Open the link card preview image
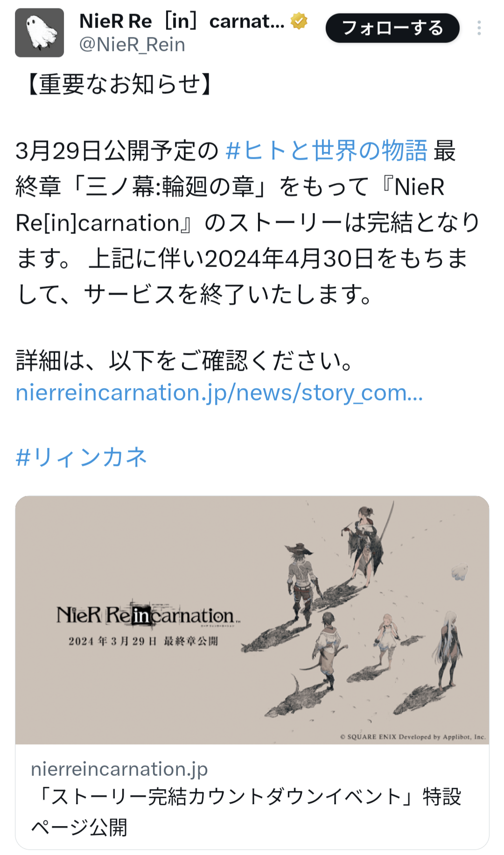 click(252, 620)
